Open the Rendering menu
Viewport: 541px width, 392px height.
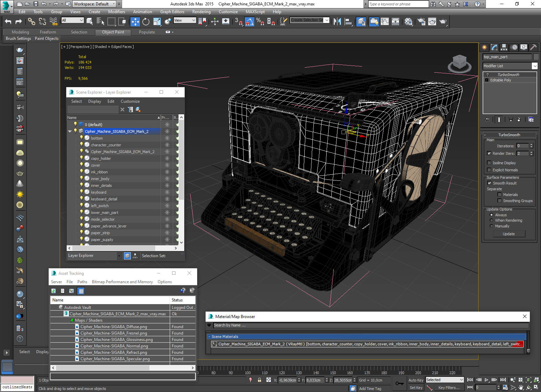[201, 12]
